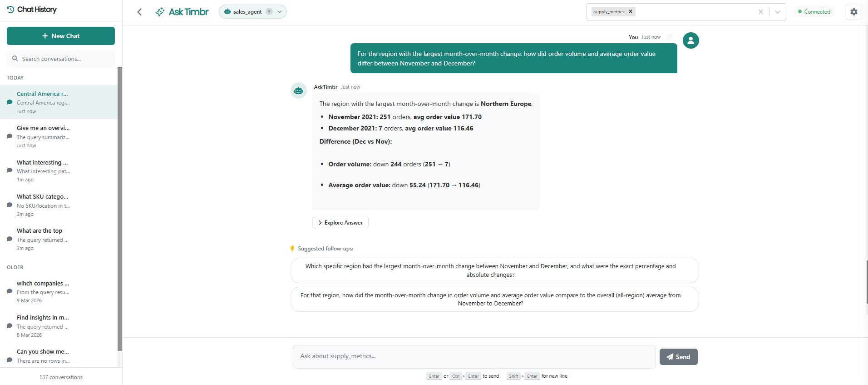Expand the dataset dropdown chevron
868x385 pixels.
click(777, 12)
